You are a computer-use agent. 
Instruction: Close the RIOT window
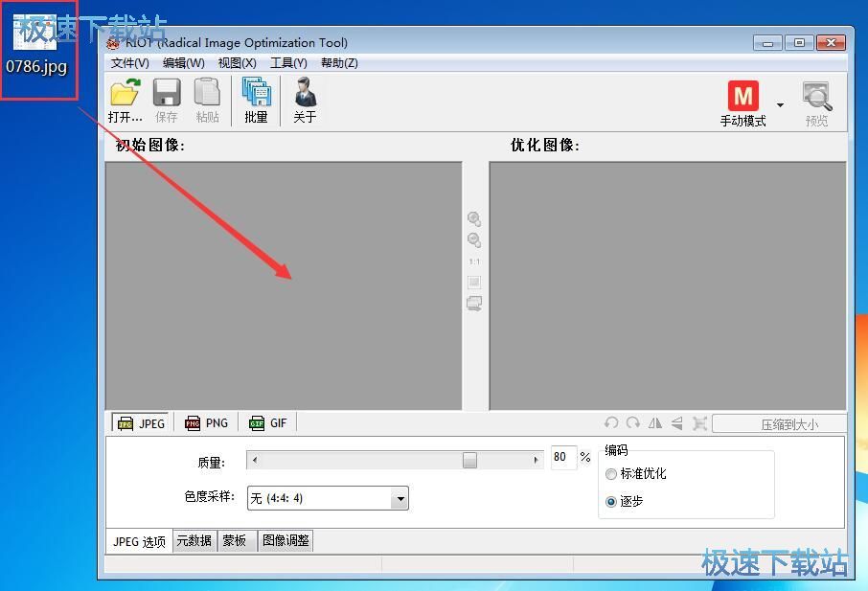click(831, 42)
